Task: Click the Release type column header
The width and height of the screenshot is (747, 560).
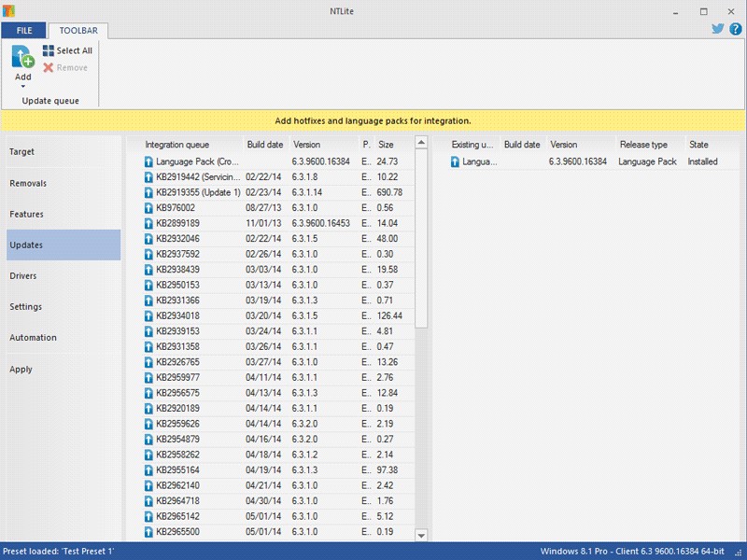Action: 643,145
